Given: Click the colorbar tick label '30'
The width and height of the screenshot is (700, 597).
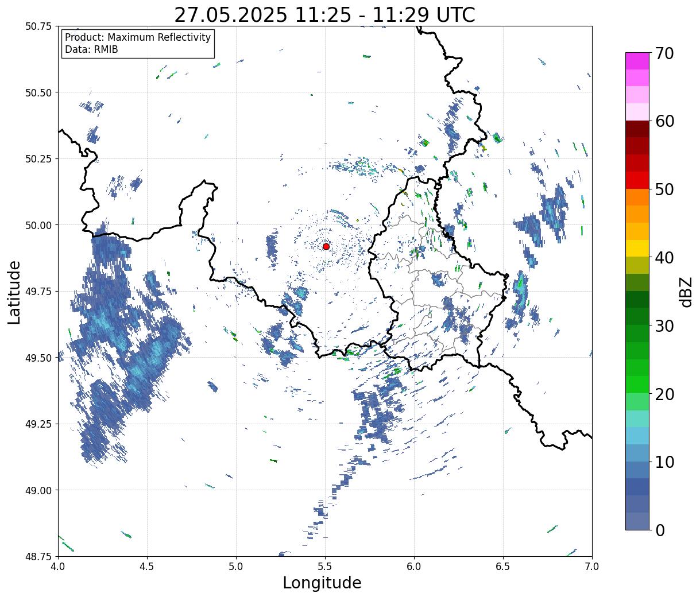Looking at the screenshot, I should pos(664,325).
